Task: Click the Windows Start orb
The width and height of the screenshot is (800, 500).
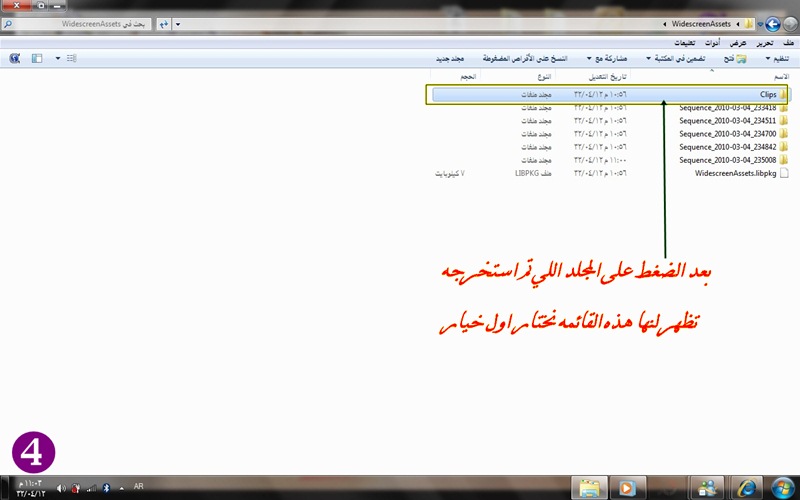Action: pyautogui.click(x=781, y=487)
